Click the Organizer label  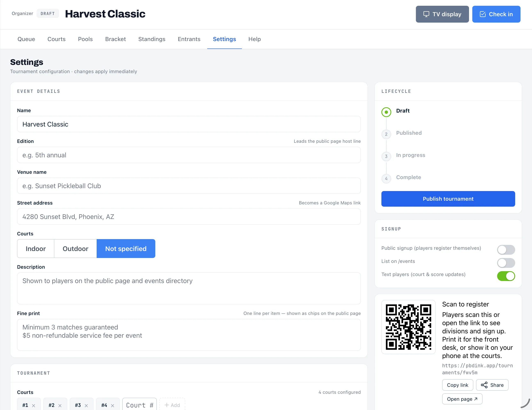pos(22,13)
